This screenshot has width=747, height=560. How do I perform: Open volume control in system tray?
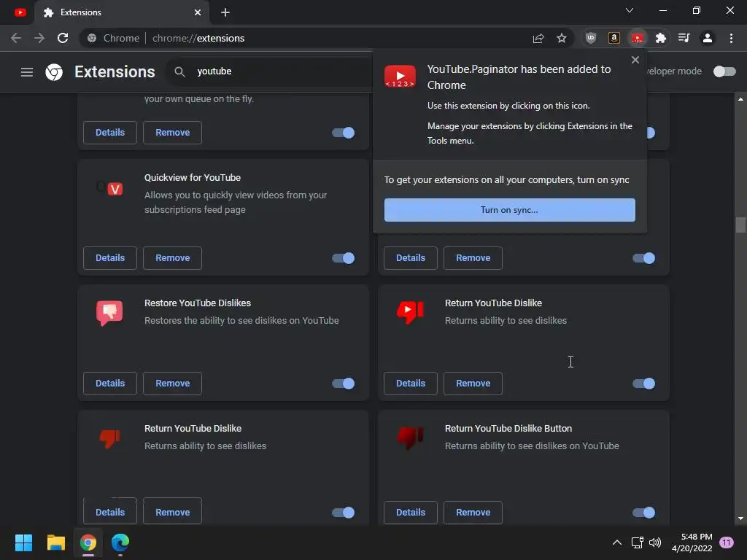pos(655,542)
